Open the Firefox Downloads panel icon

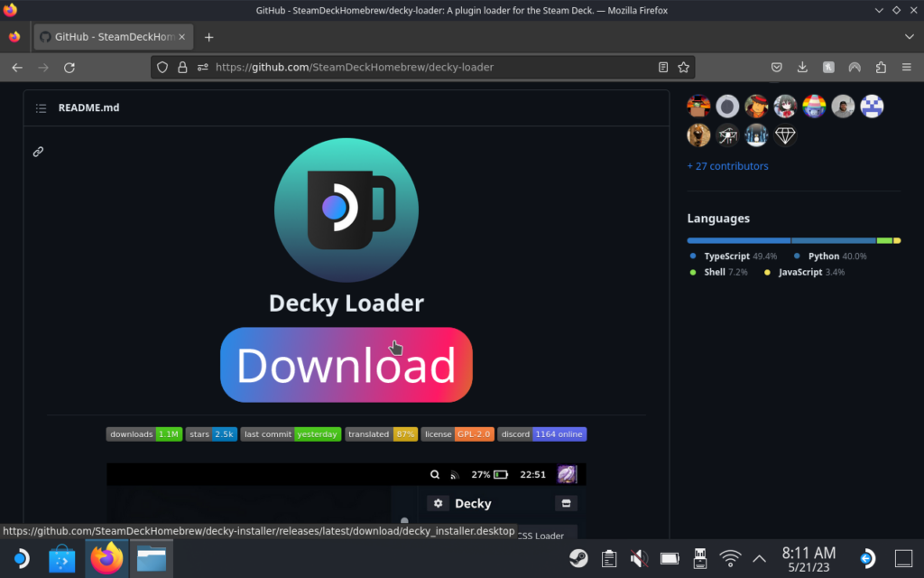click(803, 67)
